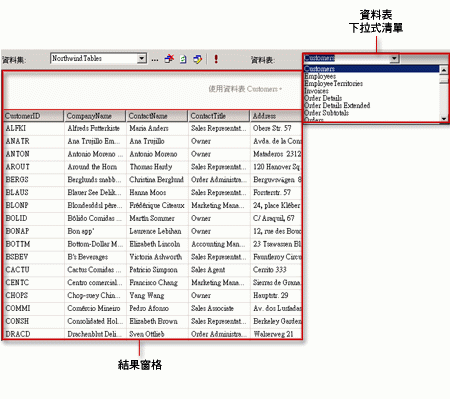
Task: Select Customers in the table list
Action: point(371,69)
